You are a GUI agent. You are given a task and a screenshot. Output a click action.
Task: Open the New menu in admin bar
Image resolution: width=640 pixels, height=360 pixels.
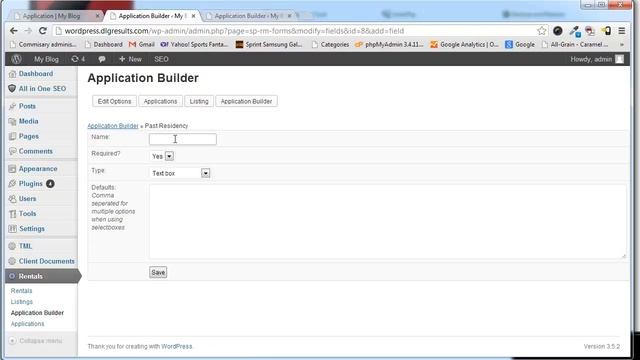[130, 59]
